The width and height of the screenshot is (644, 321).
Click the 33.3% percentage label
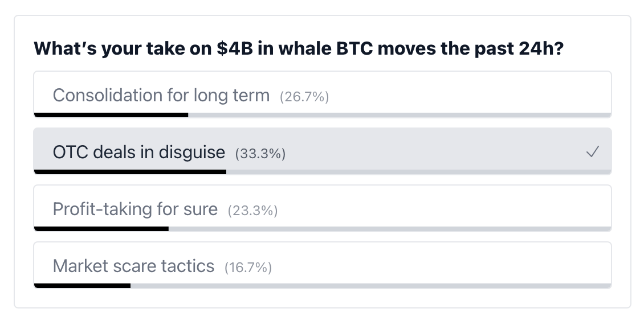pyautogui.click(x=260, y=154)
